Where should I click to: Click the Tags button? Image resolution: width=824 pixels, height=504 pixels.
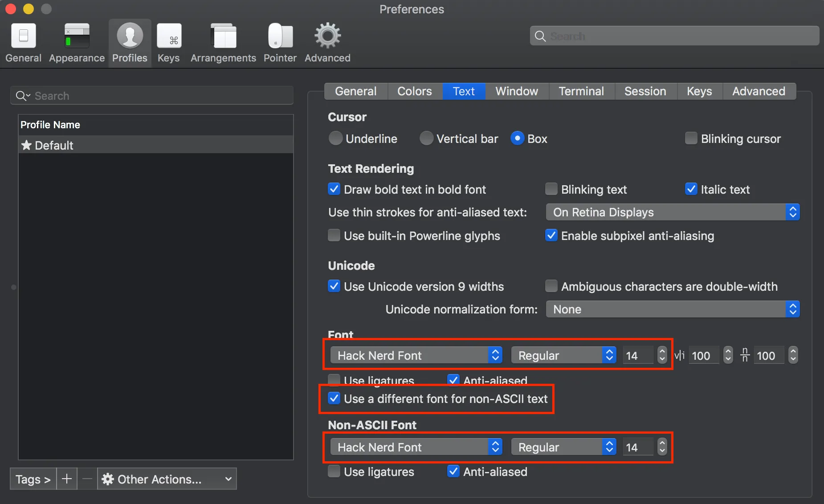(32, 479)
